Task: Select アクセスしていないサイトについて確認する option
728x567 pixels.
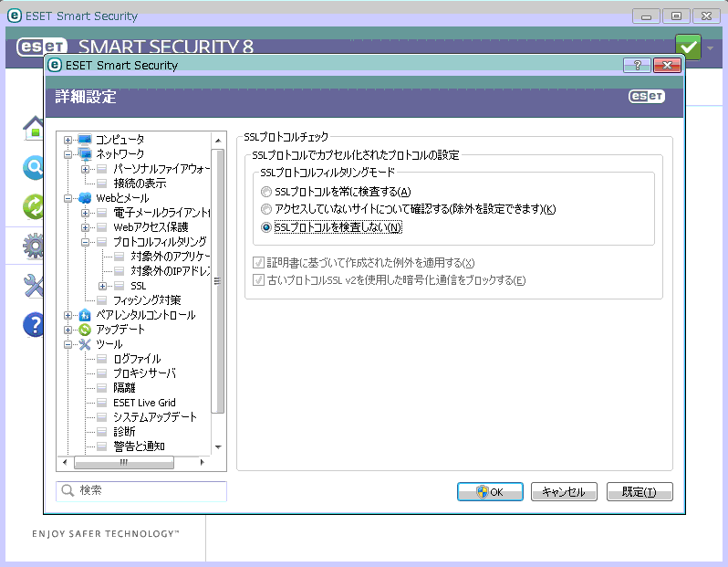Action: tap(266, 209)
